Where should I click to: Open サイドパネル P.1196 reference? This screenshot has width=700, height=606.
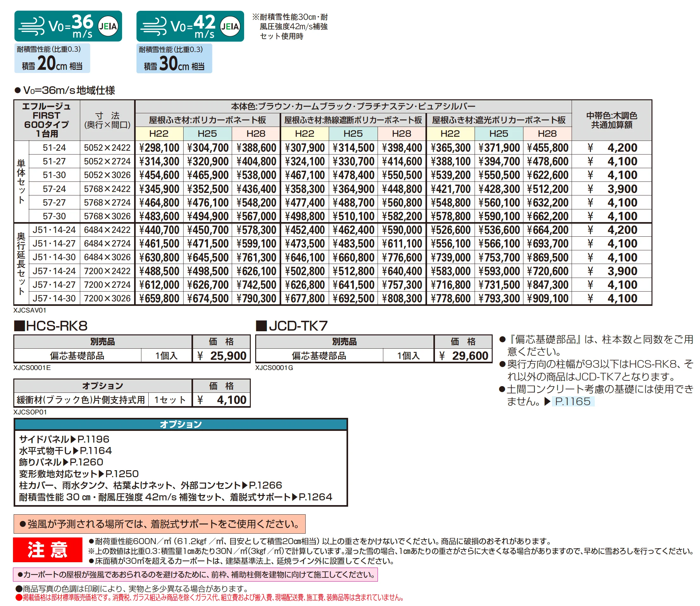(x=64, y=439)
